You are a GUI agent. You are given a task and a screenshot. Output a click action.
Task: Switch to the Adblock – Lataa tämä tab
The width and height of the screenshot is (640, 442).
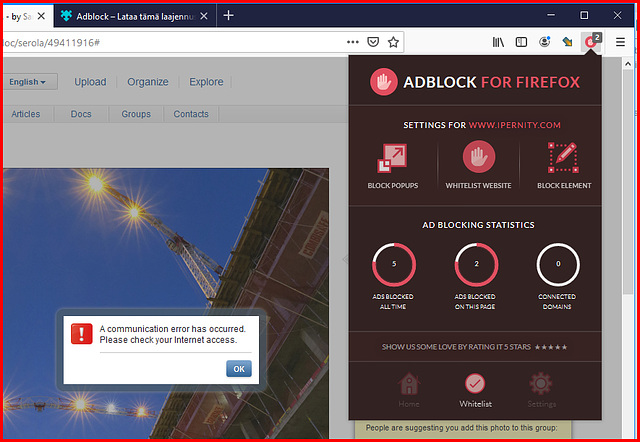click(135, 16)
